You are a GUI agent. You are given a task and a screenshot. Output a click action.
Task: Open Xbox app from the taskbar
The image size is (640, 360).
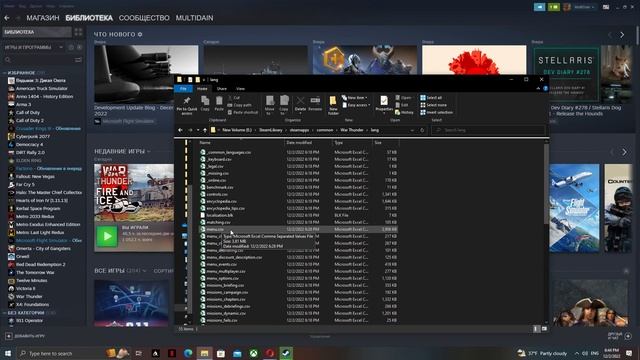click(253, 353)
